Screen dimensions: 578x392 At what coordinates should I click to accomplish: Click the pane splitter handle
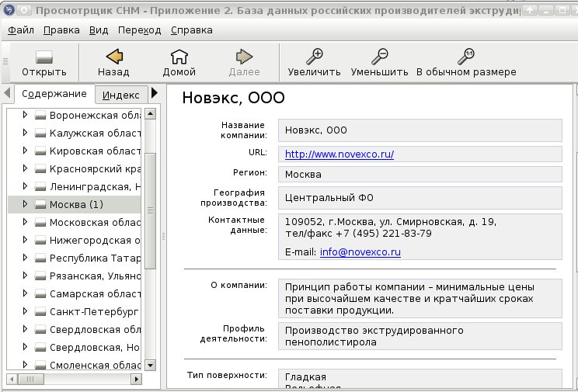coord(163,237)
